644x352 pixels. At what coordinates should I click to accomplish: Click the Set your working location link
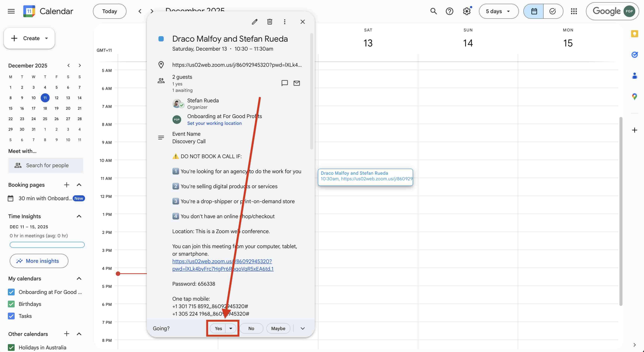(x=214, y=123)
